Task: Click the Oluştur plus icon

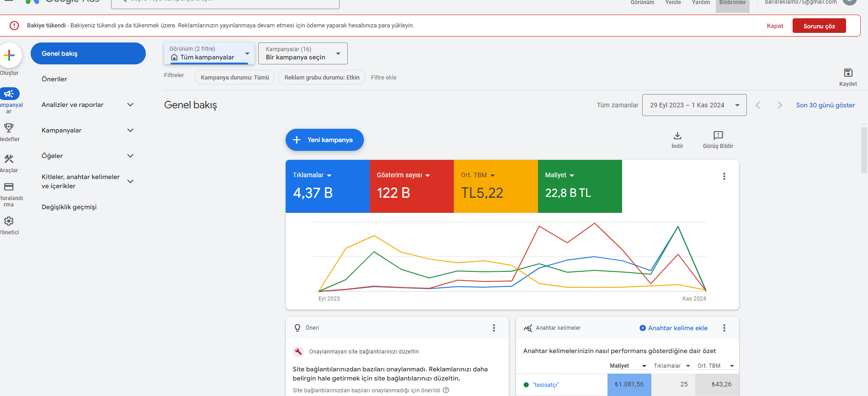Action: point(9,55)
